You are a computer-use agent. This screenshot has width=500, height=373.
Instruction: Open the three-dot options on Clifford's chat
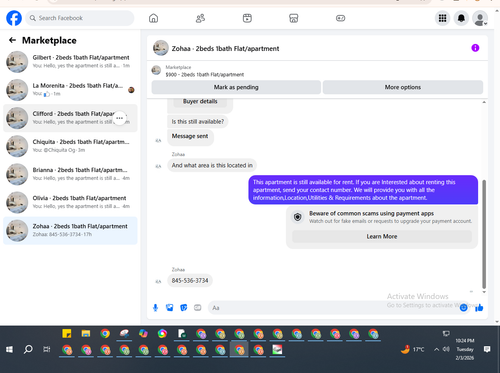click(x=119, y=118)
